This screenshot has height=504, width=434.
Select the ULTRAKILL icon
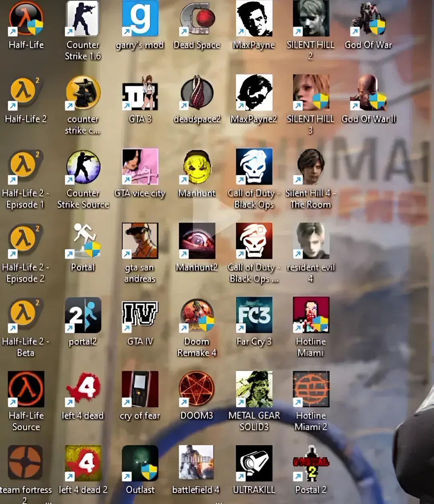click(254, 463)
